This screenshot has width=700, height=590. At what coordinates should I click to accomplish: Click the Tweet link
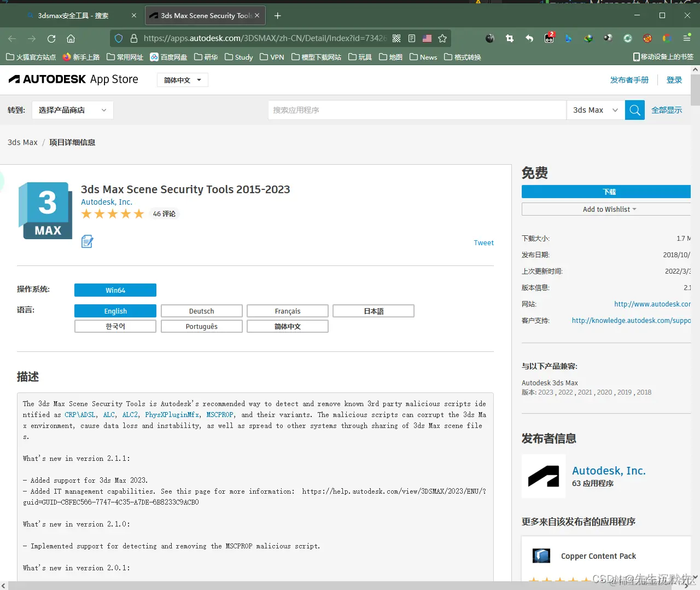483,242
